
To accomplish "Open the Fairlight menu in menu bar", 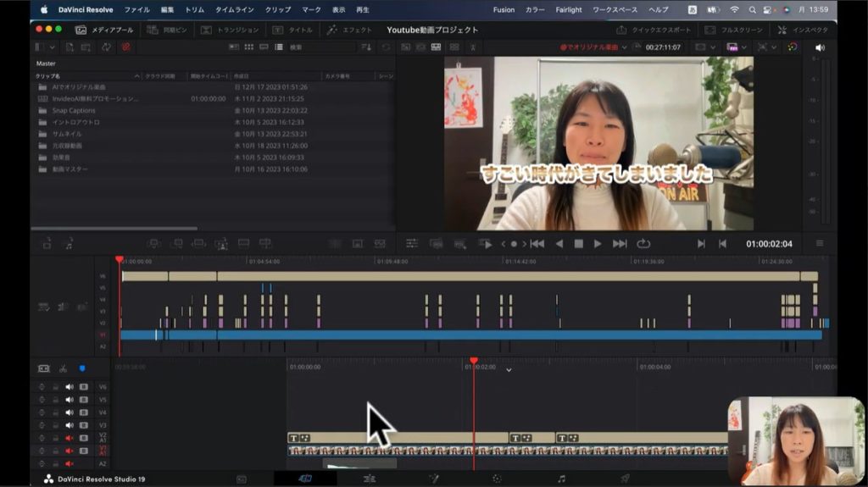I will (x=569, y=9).
